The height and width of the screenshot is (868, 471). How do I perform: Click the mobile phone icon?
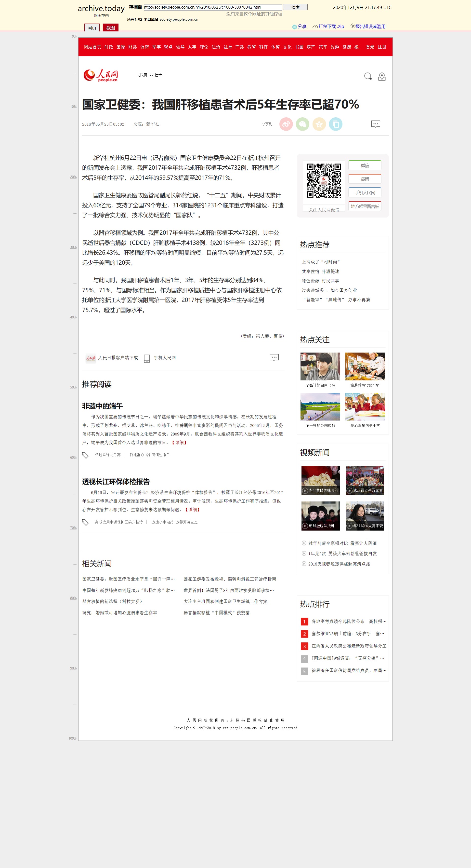(147, 358)
